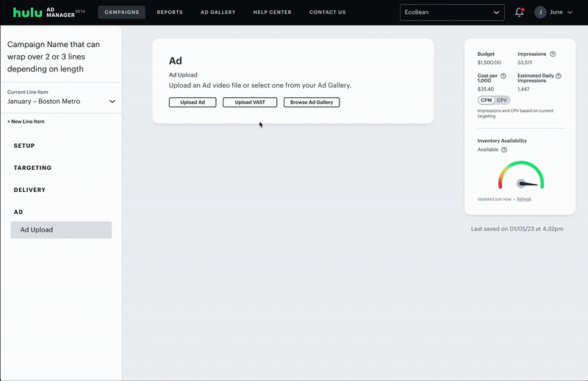Select the Setup section

click(x=24, y=146)
